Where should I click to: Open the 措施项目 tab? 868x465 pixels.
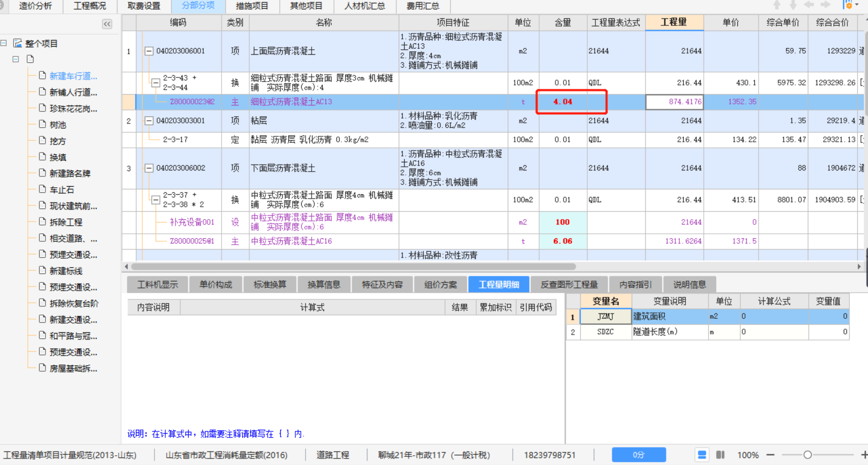click(252, 6)
